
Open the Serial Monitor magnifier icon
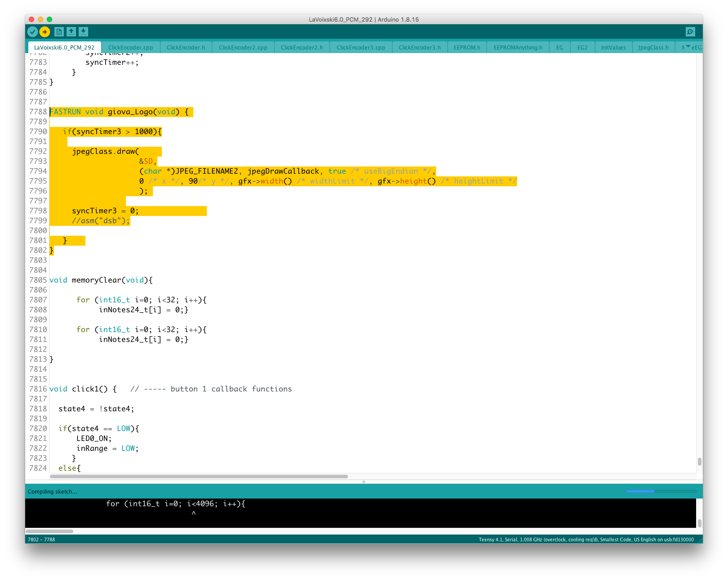(x=690, y=32)
